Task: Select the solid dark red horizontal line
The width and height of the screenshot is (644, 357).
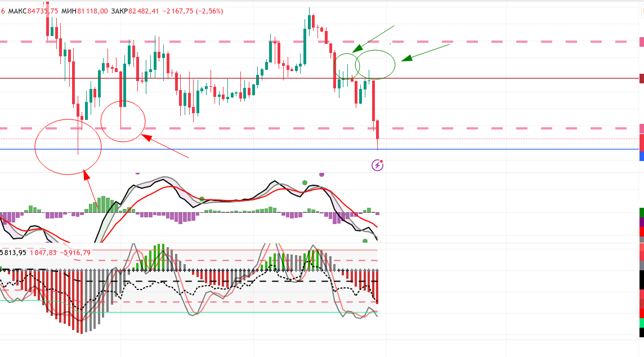Action: click(507, 78)
